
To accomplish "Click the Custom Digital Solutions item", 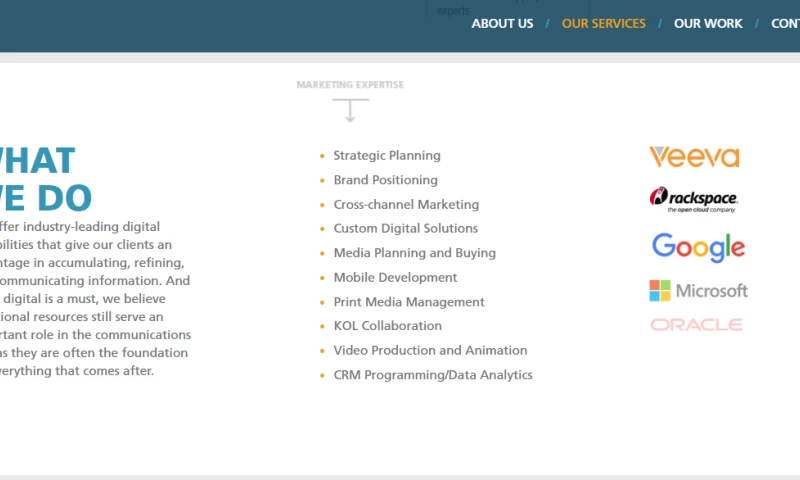I will pyautogui.click(x=405, y=229).
